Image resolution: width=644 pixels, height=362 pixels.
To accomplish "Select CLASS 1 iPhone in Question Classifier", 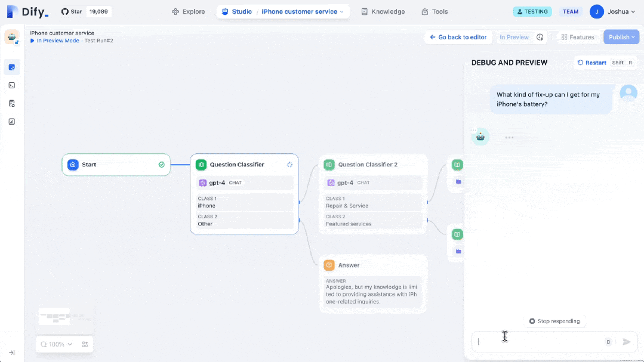I will 244,202.
